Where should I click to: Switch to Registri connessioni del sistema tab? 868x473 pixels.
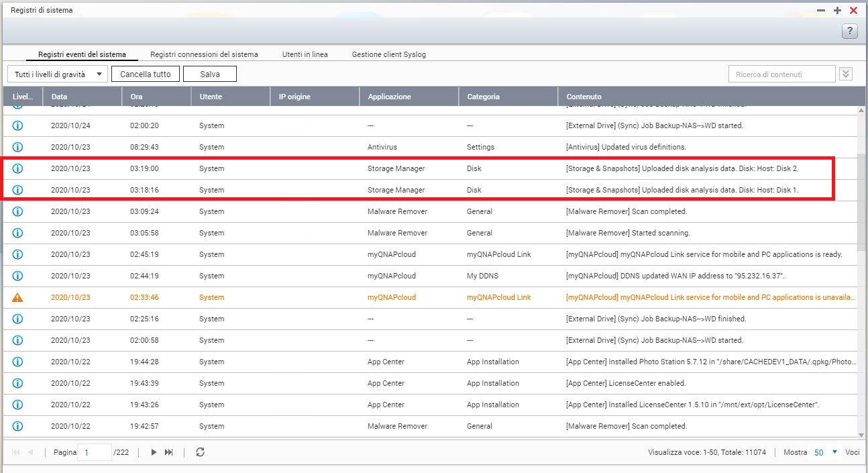pyautogui.click(x=204, y=54)
